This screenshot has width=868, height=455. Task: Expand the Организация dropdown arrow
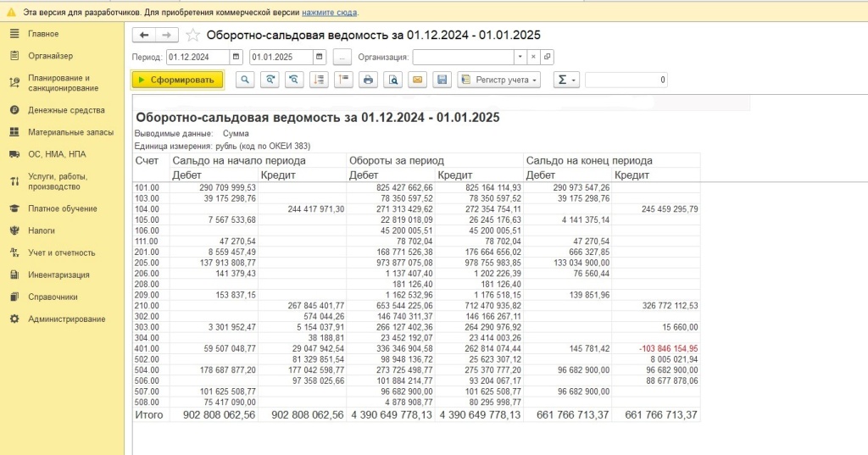point(520,57)
